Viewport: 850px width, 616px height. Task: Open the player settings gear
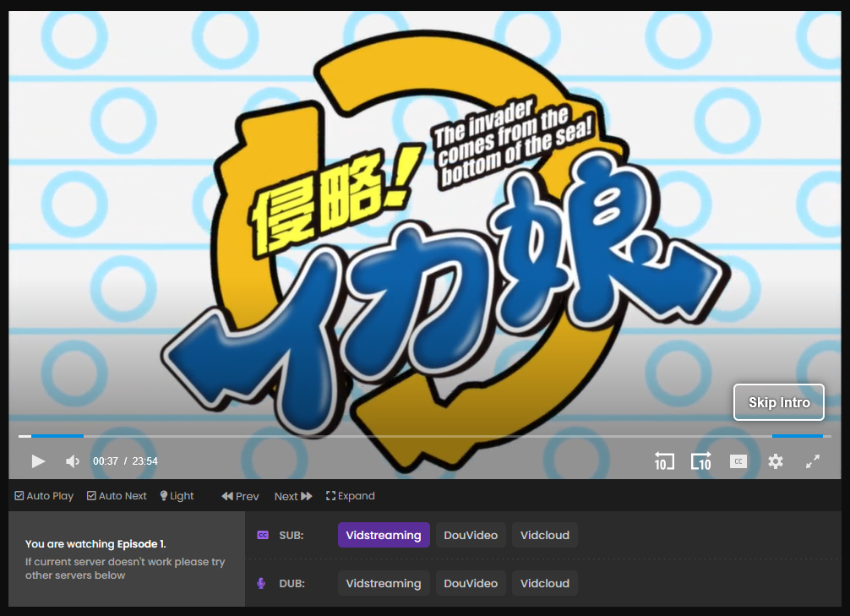(x=776, y=461)
